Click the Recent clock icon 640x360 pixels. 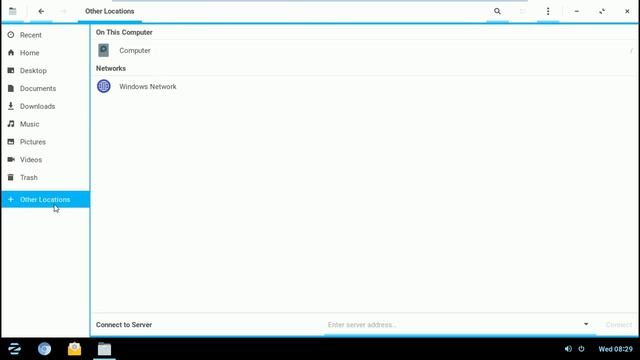point(11,35)
